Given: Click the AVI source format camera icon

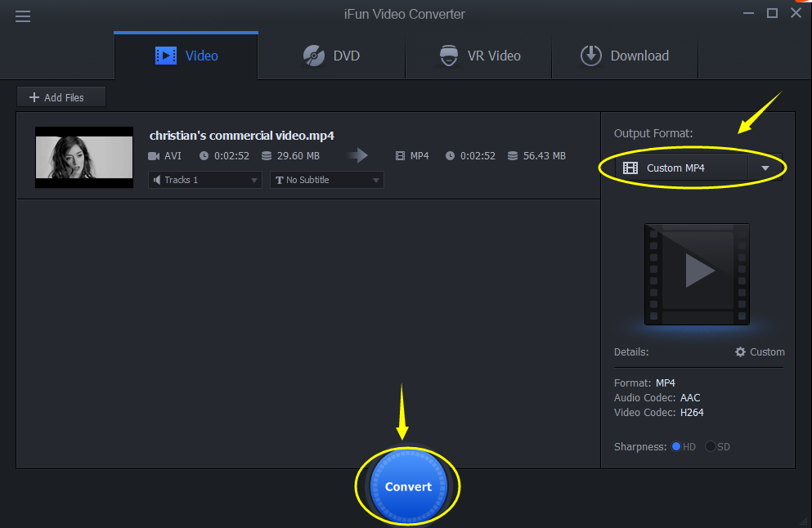Looking at the screenshot, I should [x=154, y=156].
